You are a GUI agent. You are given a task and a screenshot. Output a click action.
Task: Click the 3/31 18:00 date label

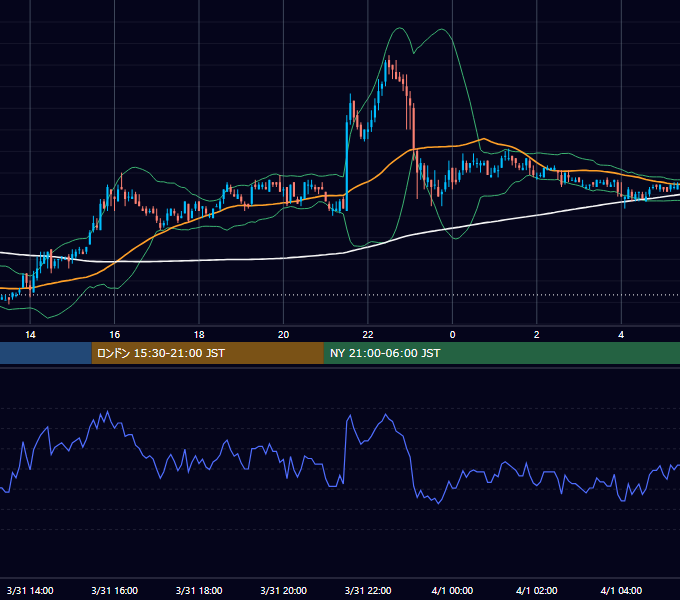click(199, 590)
